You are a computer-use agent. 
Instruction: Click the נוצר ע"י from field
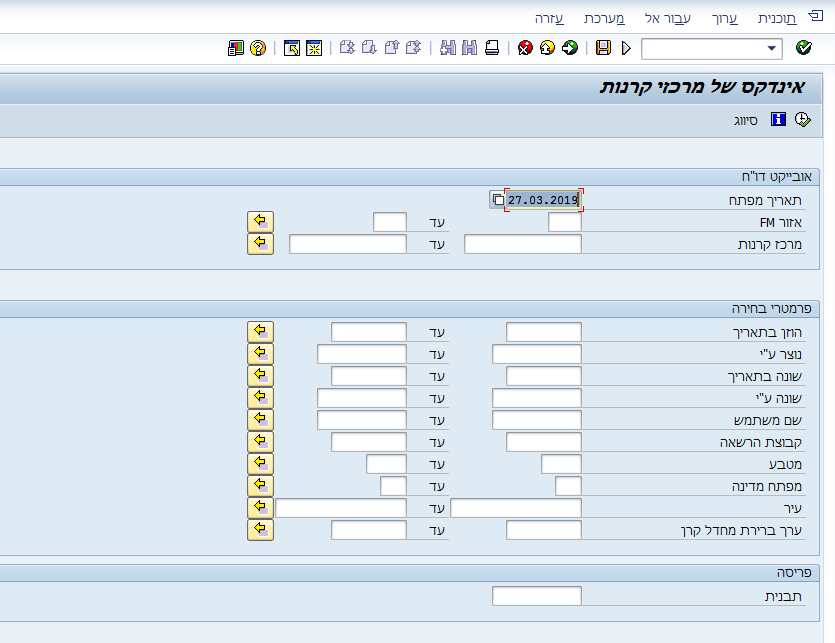537,354
